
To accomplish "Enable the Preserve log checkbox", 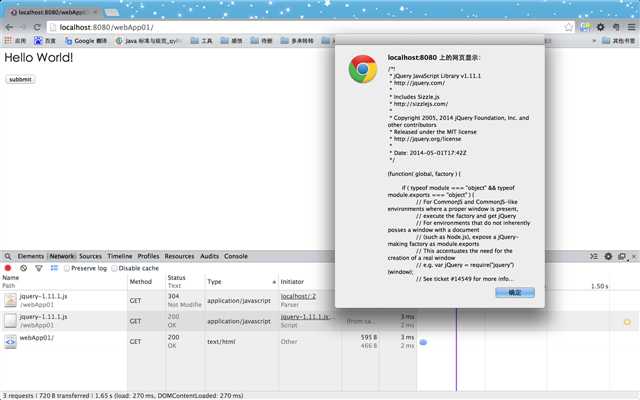I will click(x=67, y=268).
